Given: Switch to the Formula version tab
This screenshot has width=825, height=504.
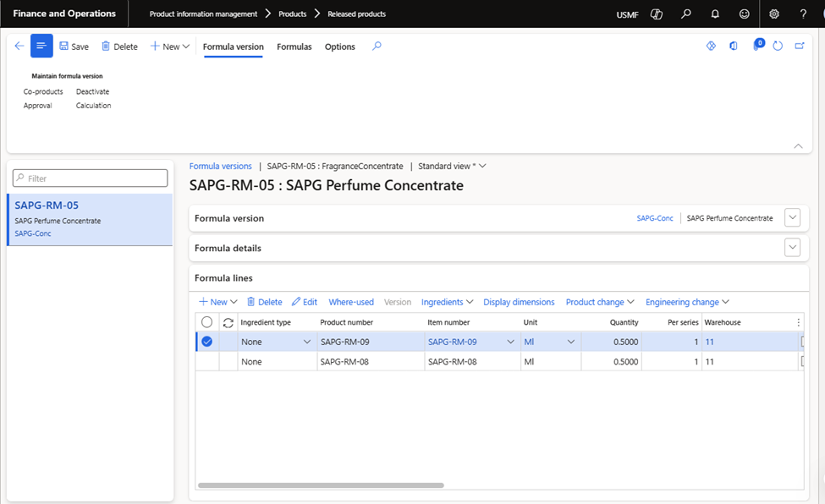Looking at the screenshot, I should pos(233,47).
